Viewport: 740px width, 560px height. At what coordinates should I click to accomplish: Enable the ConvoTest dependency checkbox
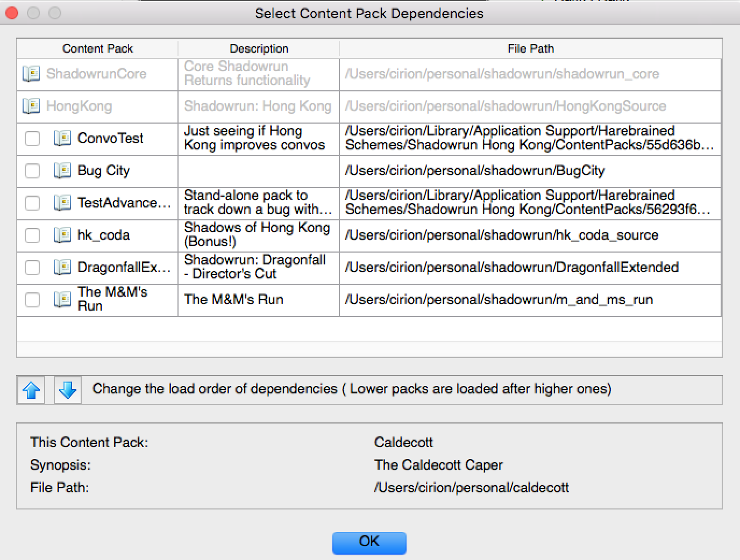point(32,138)
